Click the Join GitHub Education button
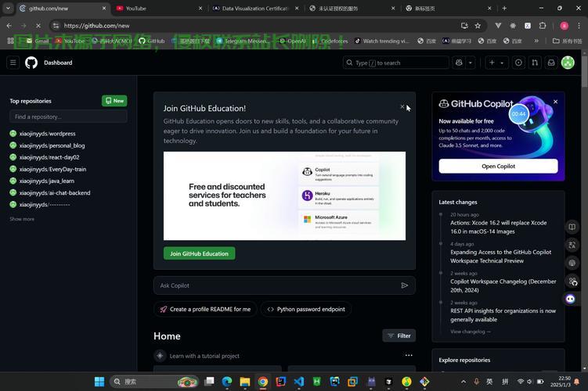Screen dimensions: 588x391 click(x=199, y=253)
